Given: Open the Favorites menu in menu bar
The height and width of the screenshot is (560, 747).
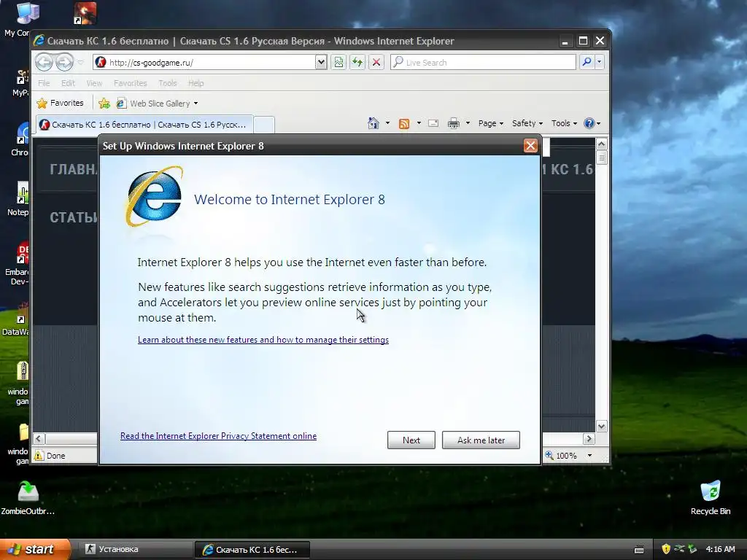Looking at the screenshot, I should pyautogui.click(x=130, y=83).
